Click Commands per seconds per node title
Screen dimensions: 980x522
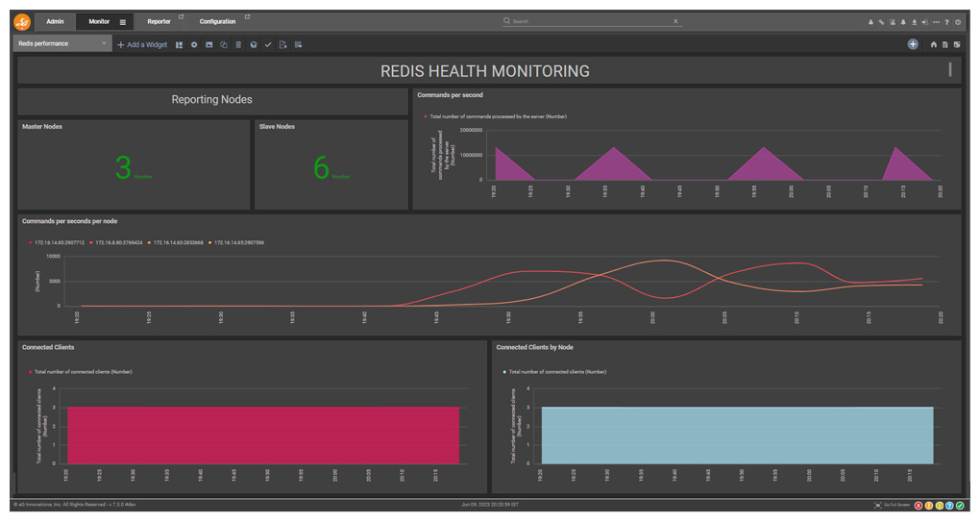click(69, 221)
